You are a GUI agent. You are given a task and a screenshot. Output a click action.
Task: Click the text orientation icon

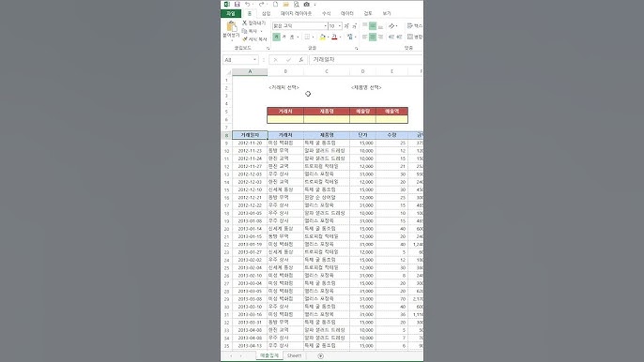click(391, 26)
